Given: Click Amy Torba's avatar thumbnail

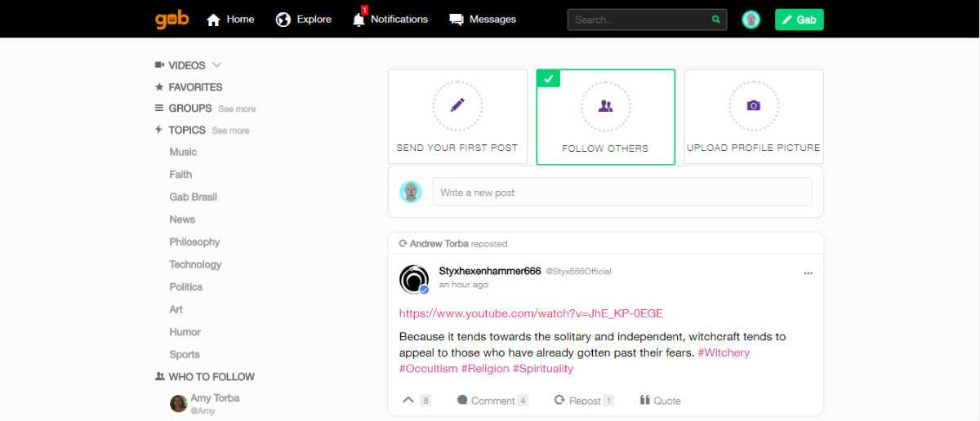Looking at the screenshot, I should click(x=178, y=403).
